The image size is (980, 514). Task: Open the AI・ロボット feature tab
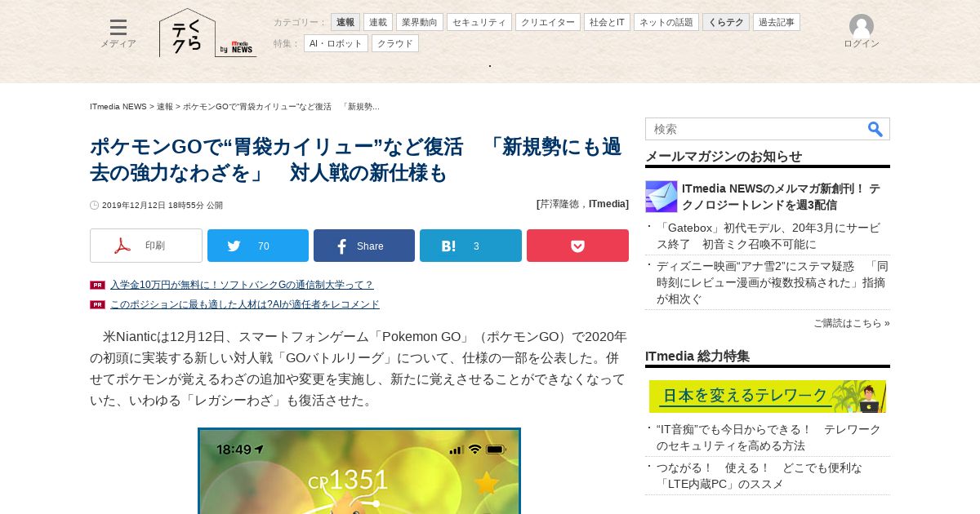(x=336, y=43)
